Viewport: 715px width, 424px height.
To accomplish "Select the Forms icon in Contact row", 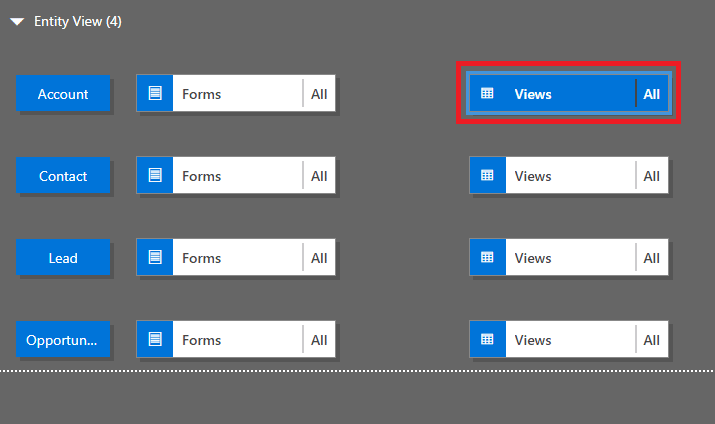I will [x=155, y=176].
